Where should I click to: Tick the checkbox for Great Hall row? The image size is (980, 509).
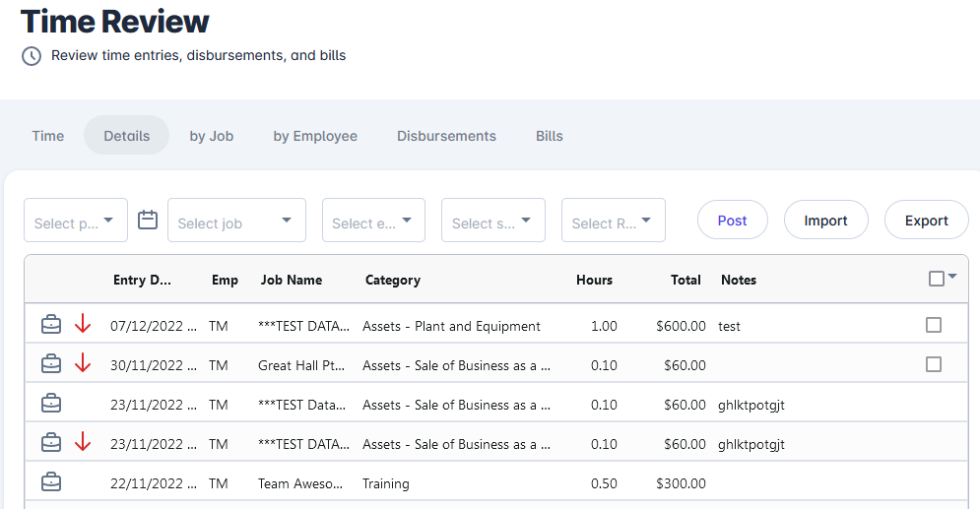934,364
